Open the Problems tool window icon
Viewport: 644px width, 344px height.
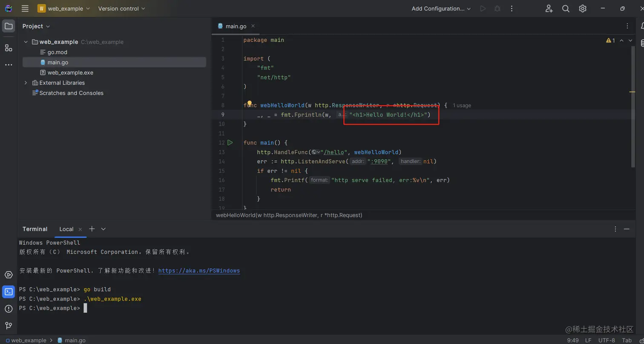tap(9, 309)
